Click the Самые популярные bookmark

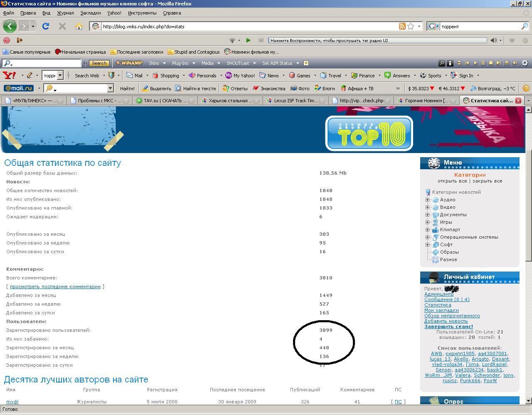26,52
